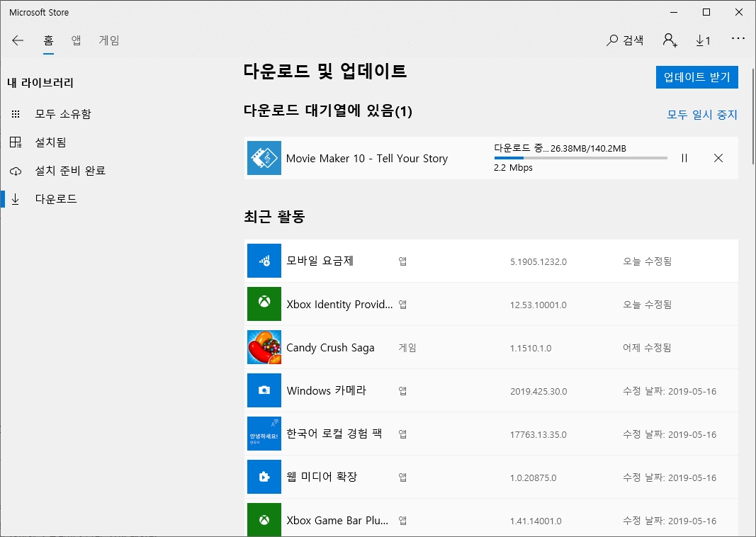This screenshot has width=756, height=537.
Task: Maximize the Microsoft Store window
Action: click(x=706, y=13)
